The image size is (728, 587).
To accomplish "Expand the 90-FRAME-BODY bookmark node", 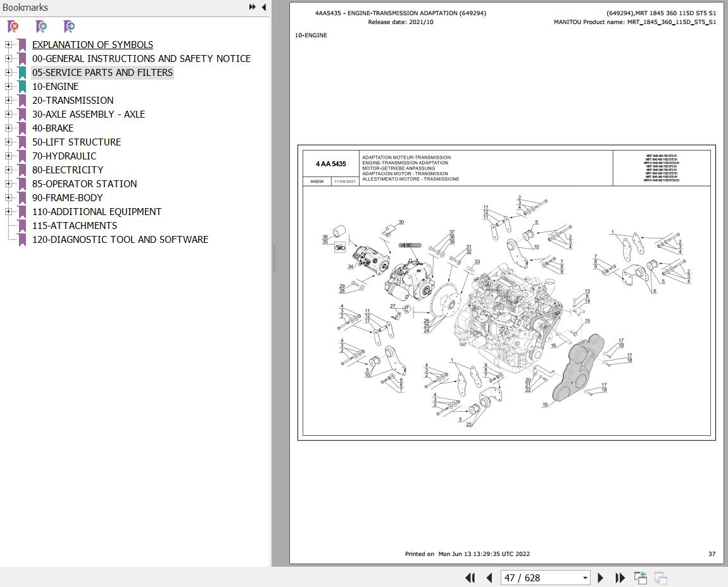I will (x=8, y=198).
